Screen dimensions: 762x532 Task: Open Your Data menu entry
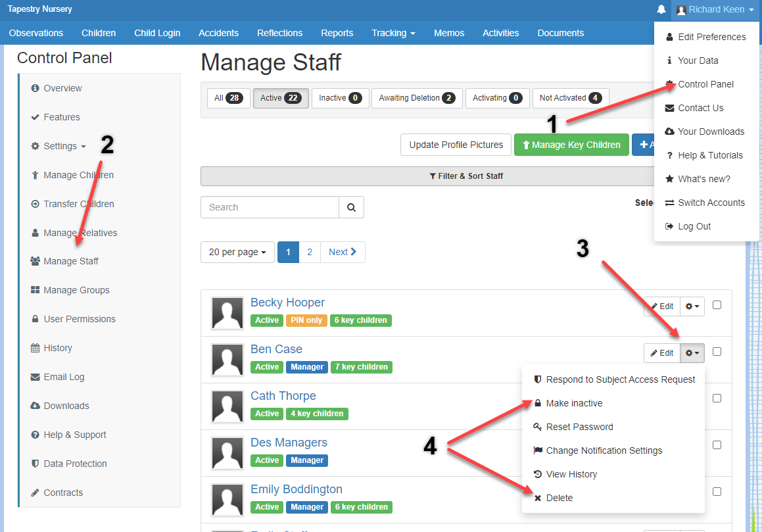tap(705, 60)
